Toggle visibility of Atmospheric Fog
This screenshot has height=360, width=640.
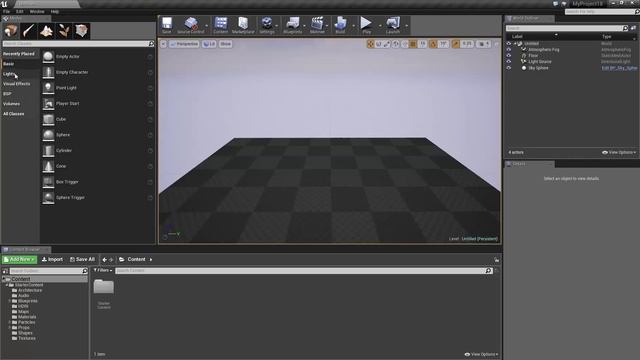click(509, 49)
